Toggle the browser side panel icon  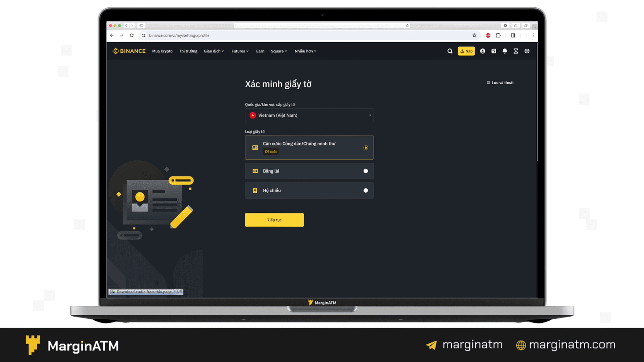click(513, 35)
